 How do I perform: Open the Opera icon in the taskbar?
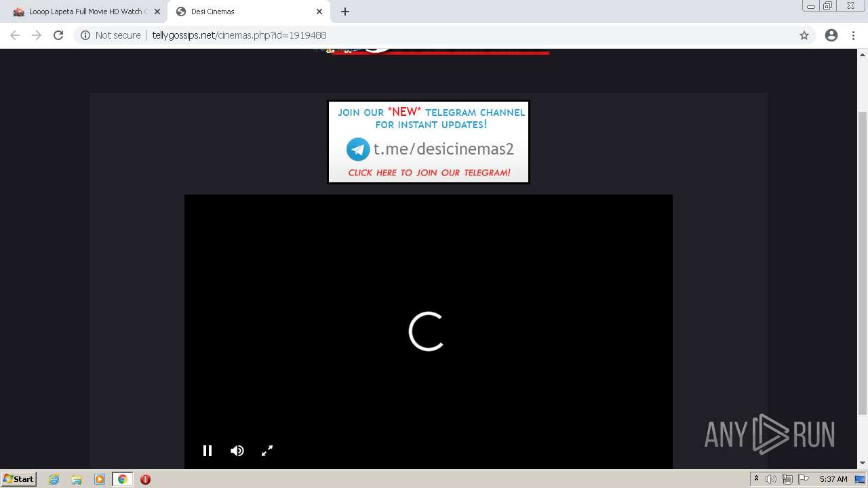point(145,479)
